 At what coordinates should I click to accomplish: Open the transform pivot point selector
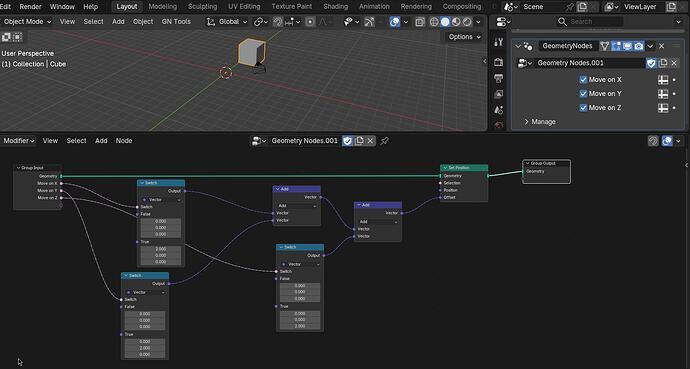coord(261,22)
